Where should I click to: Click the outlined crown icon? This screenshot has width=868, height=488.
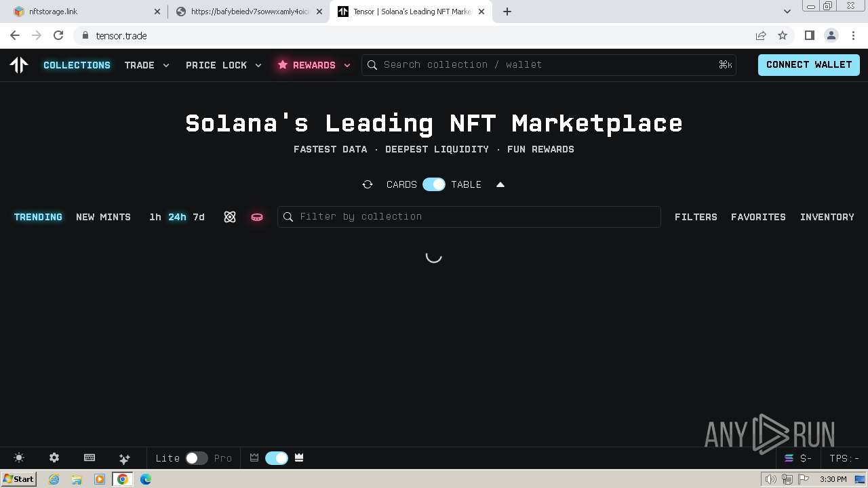254,458
